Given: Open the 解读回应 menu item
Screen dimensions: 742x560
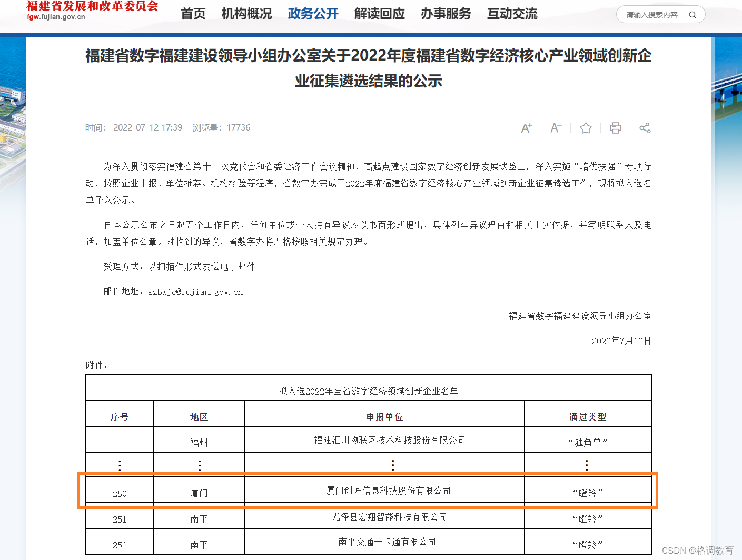Looking at the screenshot, I should click(379, 14).
